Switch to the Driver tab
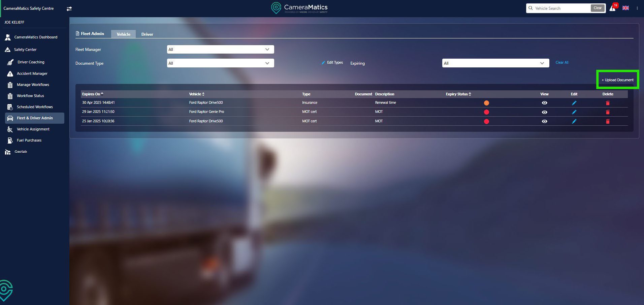The height and width of the screenshot is (305, 644). [x=147, y=34]
